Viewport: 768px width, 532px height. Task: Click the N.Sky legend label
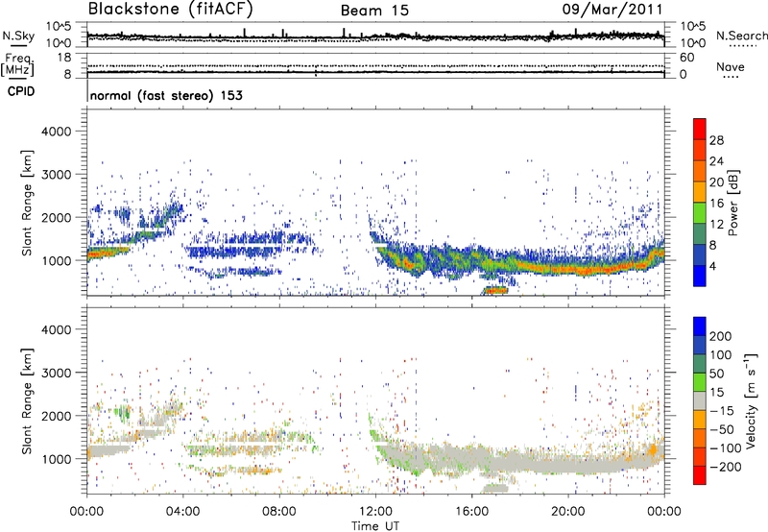(x=18, y=36)
